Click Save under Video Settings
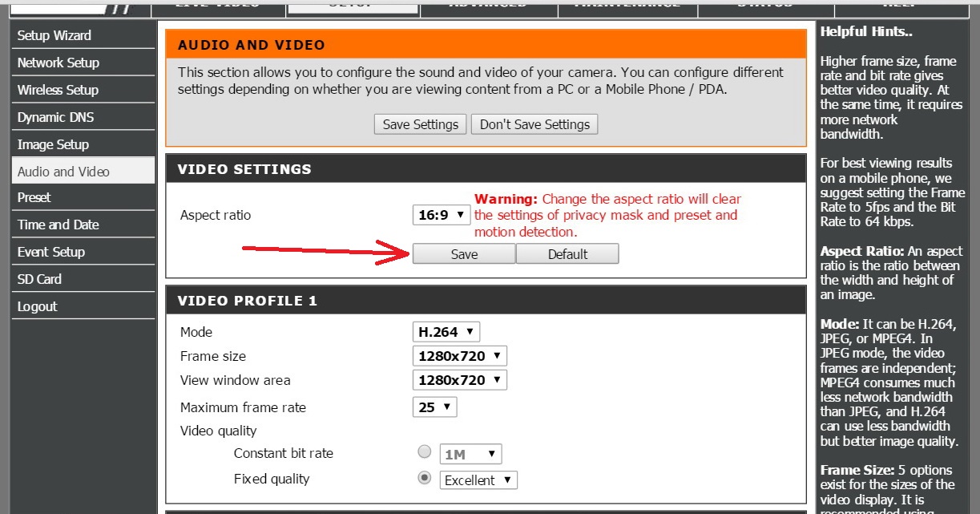Image resolution: width=980 pixels, height=514 pixels. click(x=464, y=254)
